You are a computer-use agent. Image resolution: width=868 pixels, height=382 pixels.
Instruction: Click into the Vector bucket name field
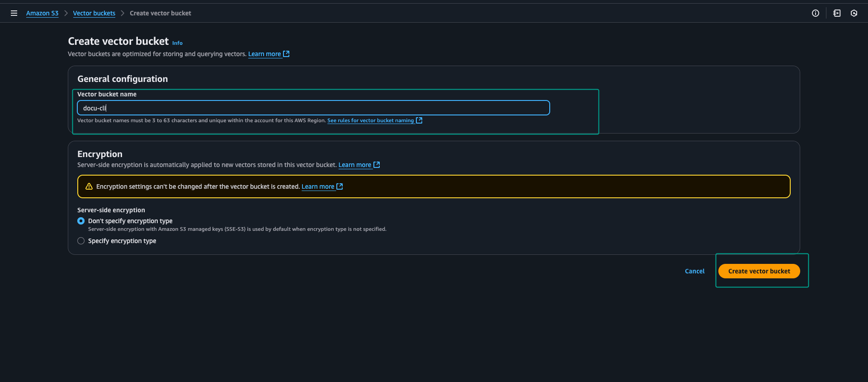point(313,108)
